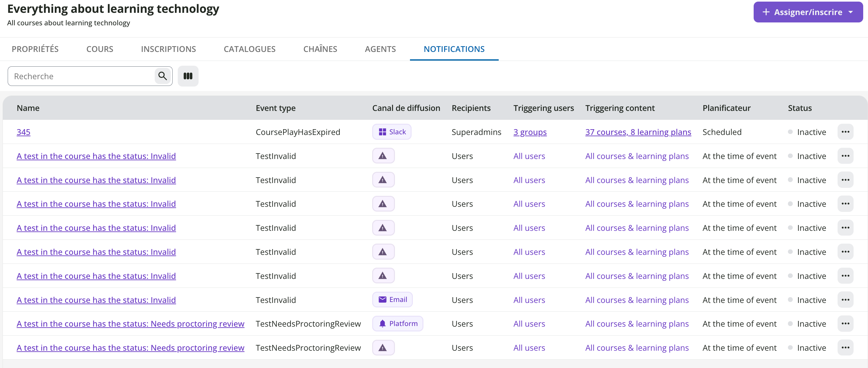Click warning channel icon in last Needs proctoring row
This screenshot has height=368, width=868.
pyautogui.click(x=383, y=347)
